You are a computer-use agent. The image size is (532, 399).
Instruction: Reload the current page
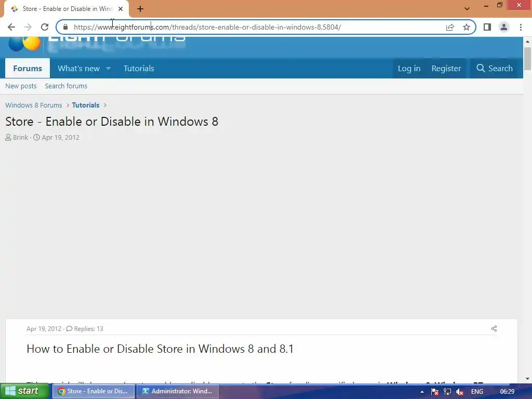pyautogui.click(x=45, y=27)
